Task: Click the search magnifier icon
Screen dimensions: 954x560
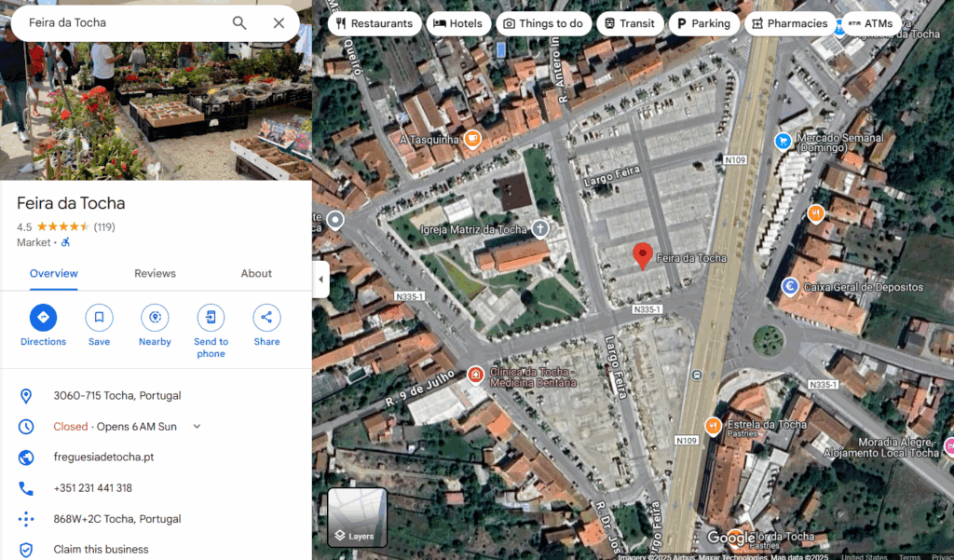Action: (239, 23)
